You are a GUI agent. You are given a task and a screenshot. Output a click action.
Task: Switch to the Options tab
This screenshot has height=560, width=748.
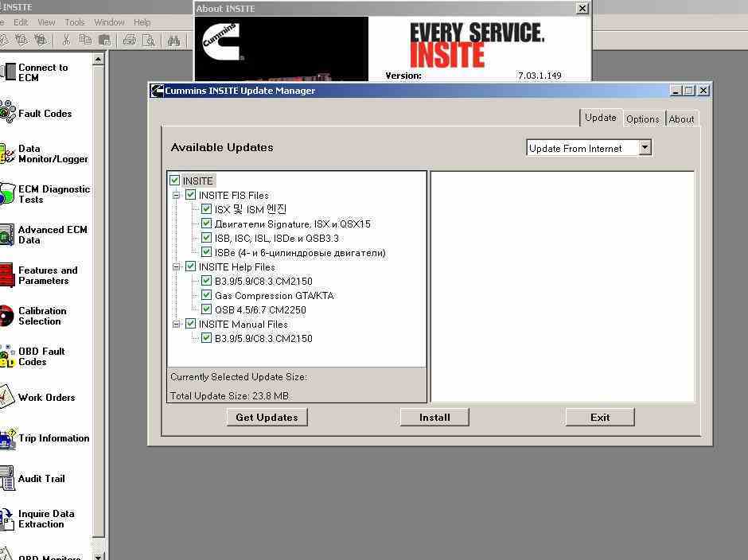click(643, 119)
